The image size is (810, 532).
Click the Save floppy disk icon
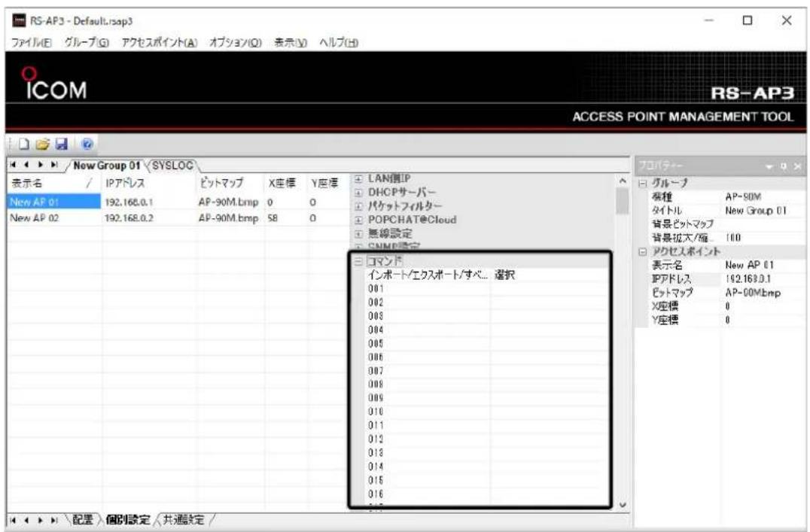(x=61, y=144)
